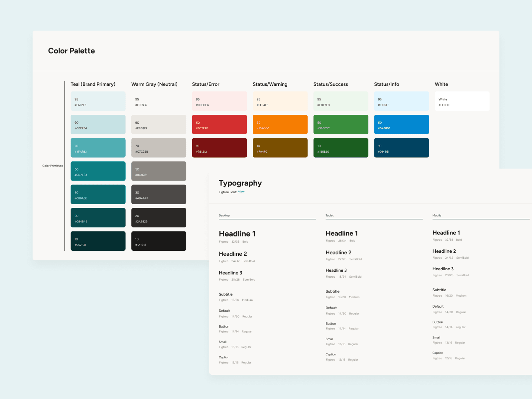532x399 pixels.
Task: Click the blue Info 50 swatch
Action: [x=401, y=124]
